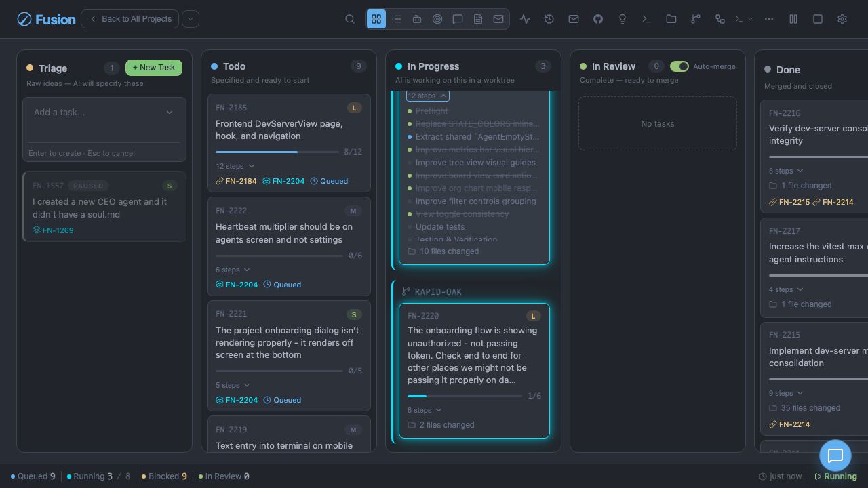Open FN-2214 link on FN-2215 card
Screen dimensions: 868x488
(789, 424)
